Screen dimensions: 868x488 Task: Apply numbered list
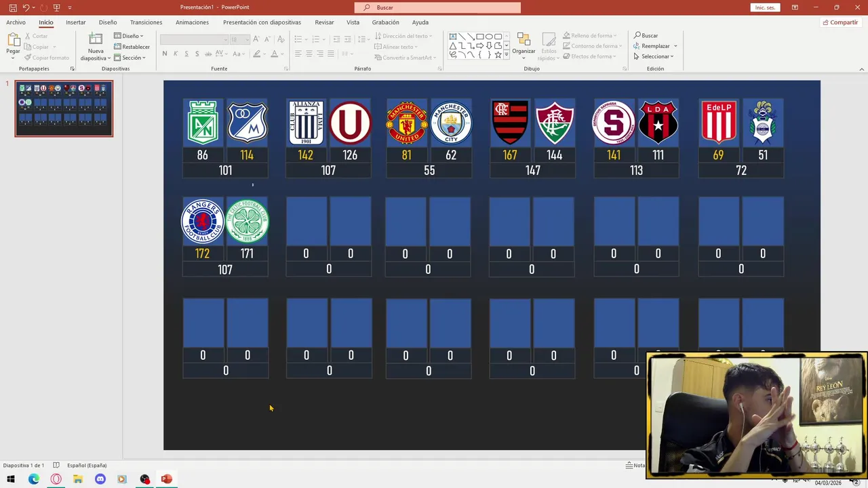(317, 39)
